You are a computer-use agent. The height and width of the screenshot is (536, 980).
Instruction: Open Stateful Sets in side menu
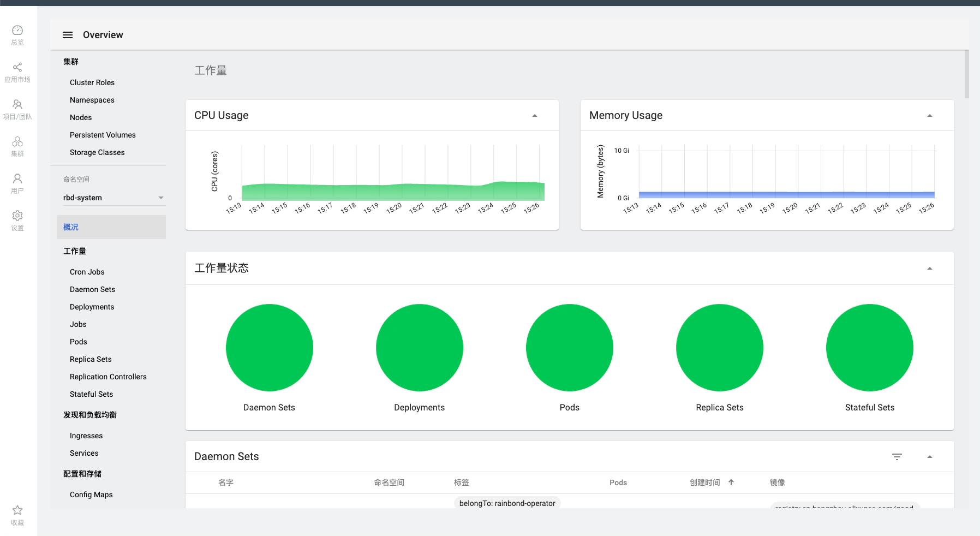pos(92,394)
